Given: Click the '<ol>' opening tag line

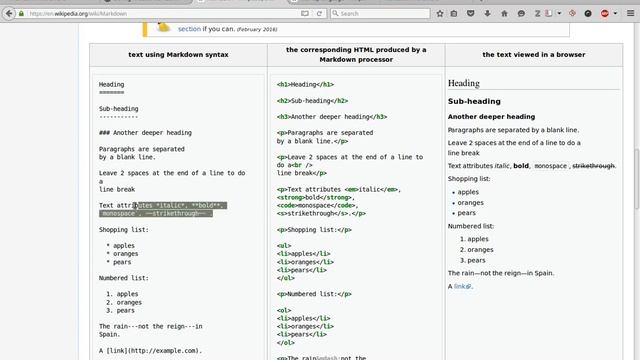Looking at the screenshot, I should [284, 310].
